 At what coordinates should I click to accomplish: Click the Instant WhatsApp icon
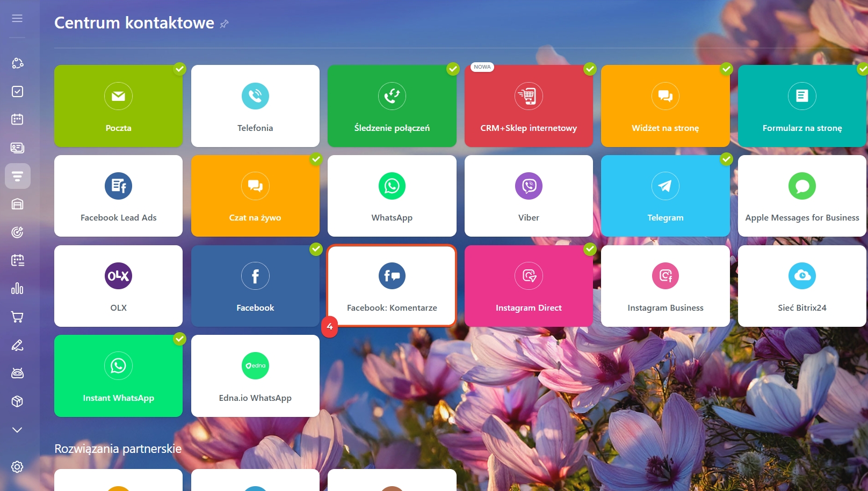coord(118,365)
